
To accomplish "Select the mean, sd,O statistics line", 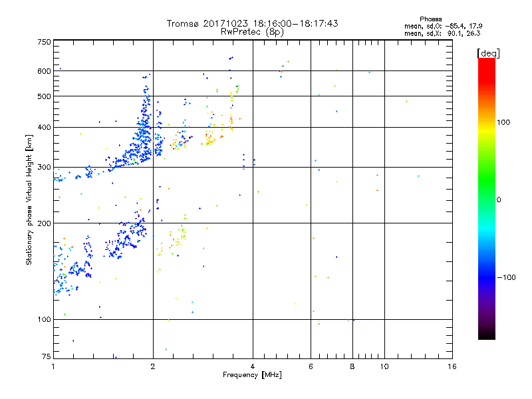I will click(x=442, y=26).
